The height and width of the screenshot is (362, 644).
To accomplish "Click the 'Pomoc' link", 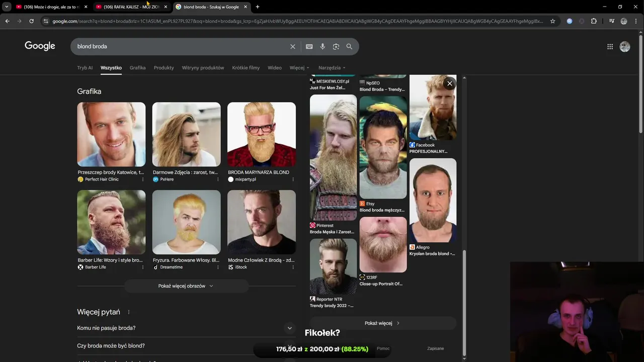I will pyautogui.click(x=383, y=348).
